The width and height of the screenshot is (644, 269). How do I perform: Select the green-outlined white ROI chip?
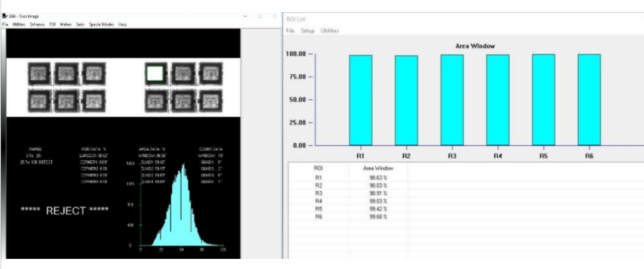pyautogui.click(x=156, y=74)
